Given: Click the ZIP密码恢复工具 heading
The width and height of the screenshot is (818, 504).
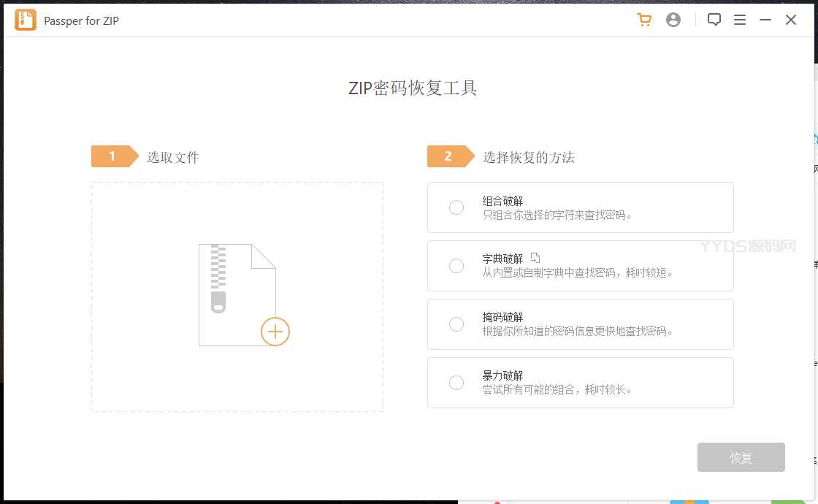Looking at the screenshot, I should click(x=413, y=89).
